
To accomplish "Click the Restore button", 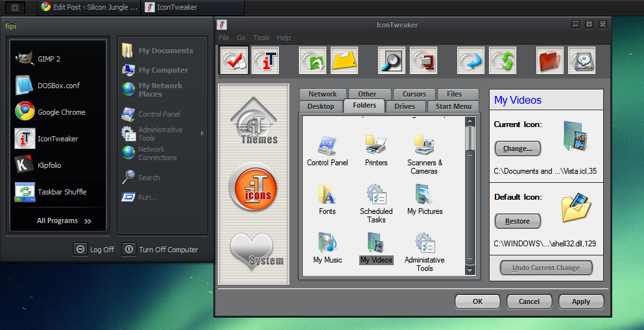I will [x=518, y=221].
